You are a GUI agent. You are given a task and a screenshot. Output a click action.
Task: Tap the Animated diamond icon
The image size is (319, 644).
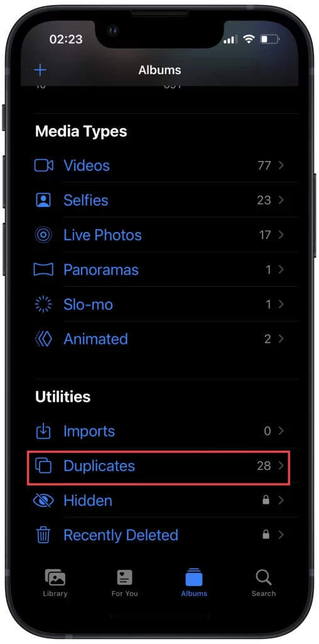tap(43, 339)
